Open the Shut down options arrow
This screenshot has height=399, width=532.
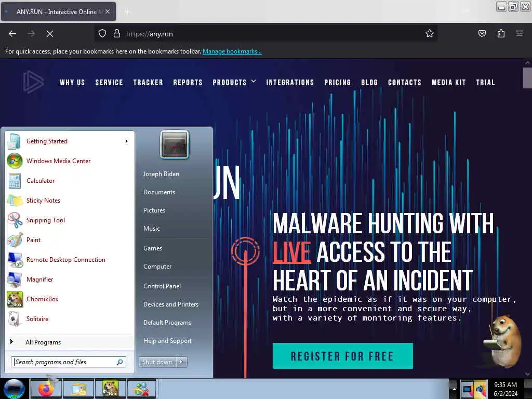[x=181, y=362]
